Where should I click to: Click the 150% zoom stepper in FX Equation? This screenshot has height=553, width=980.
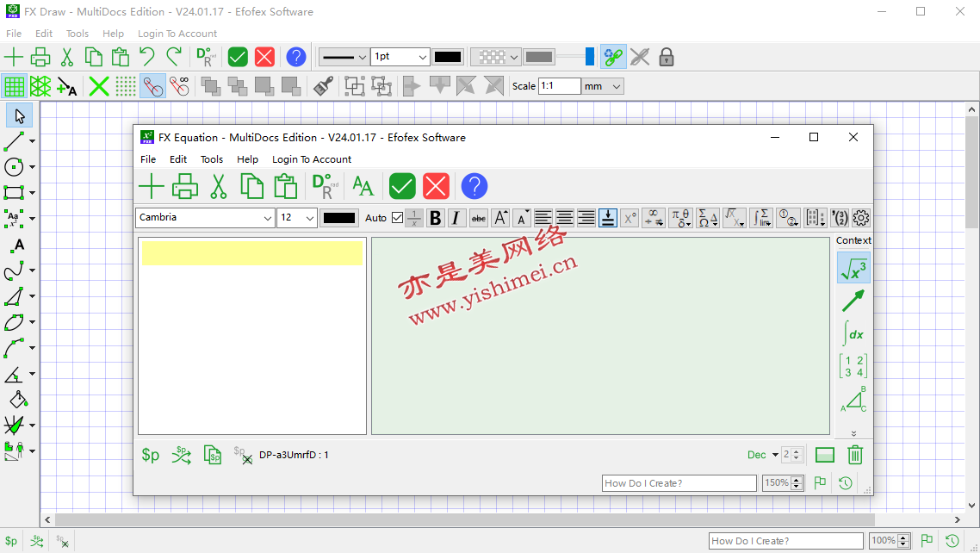[797, 483]
